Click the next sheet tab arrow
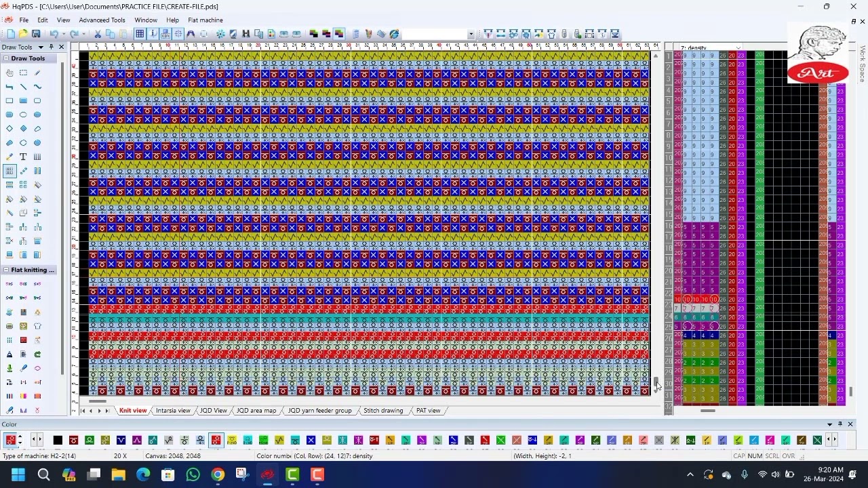The height and width of the screenshot is (488, 868). pos(99,411)
